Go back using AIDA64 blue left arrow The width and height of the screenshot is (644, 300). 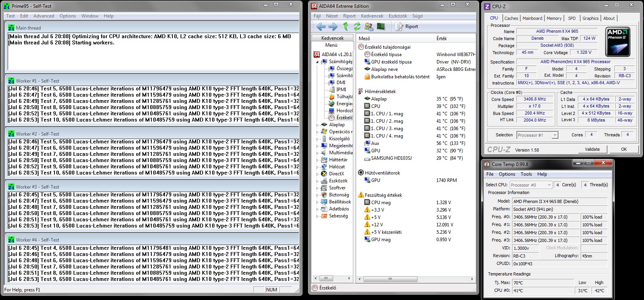point(321,26)
